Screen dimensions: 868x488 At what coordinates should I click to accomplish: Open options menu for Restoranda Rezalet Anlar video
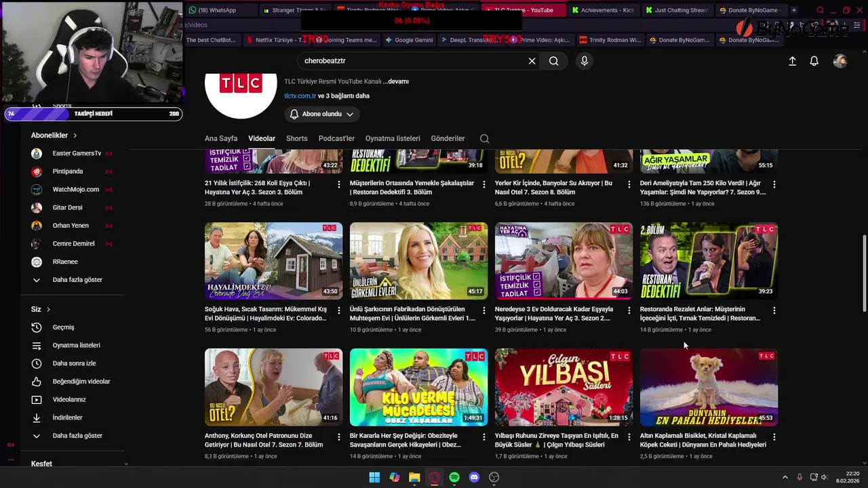(x=774, y=310)
